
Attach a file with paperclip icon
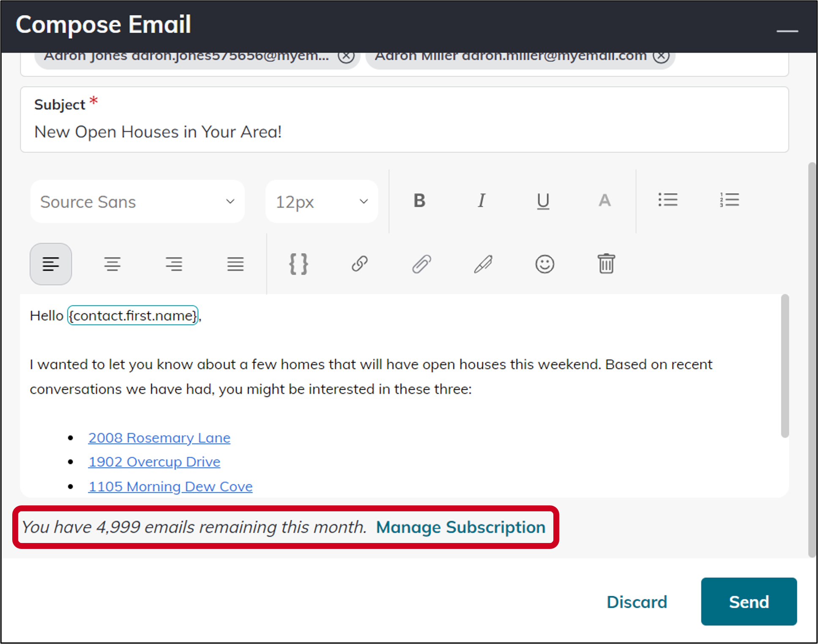click(421, 264)
